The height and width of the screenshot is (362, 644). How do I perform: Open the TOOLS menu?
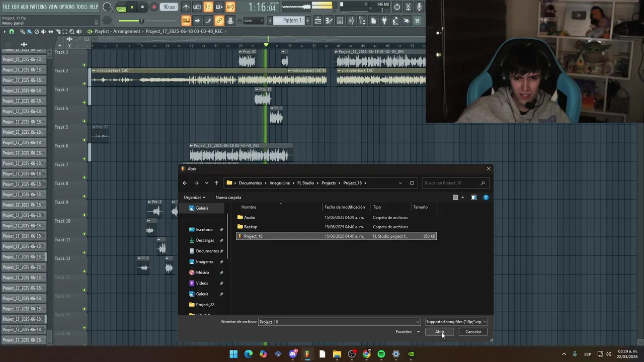tap(82, 7)
